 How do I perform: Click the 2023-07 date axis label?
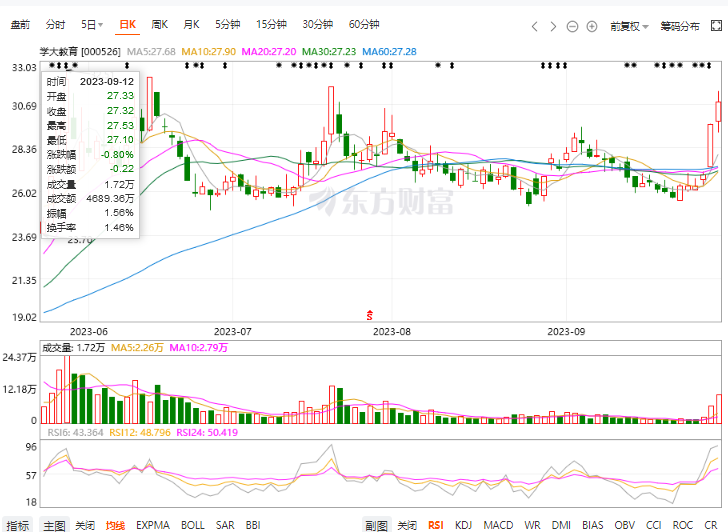coord(232,331)
